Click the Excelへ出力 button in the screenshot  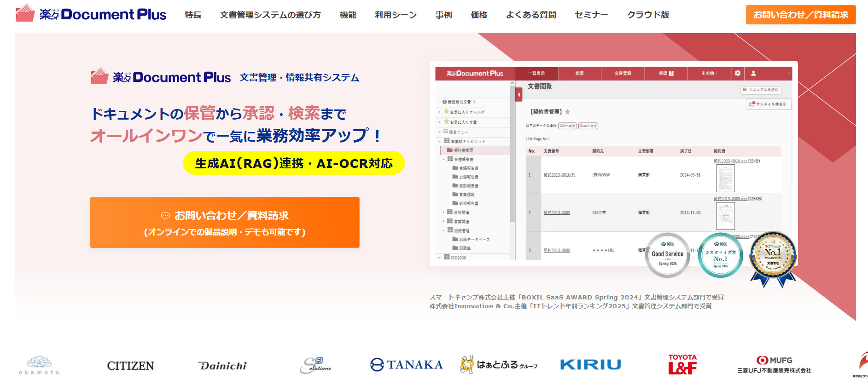(588, 126)
